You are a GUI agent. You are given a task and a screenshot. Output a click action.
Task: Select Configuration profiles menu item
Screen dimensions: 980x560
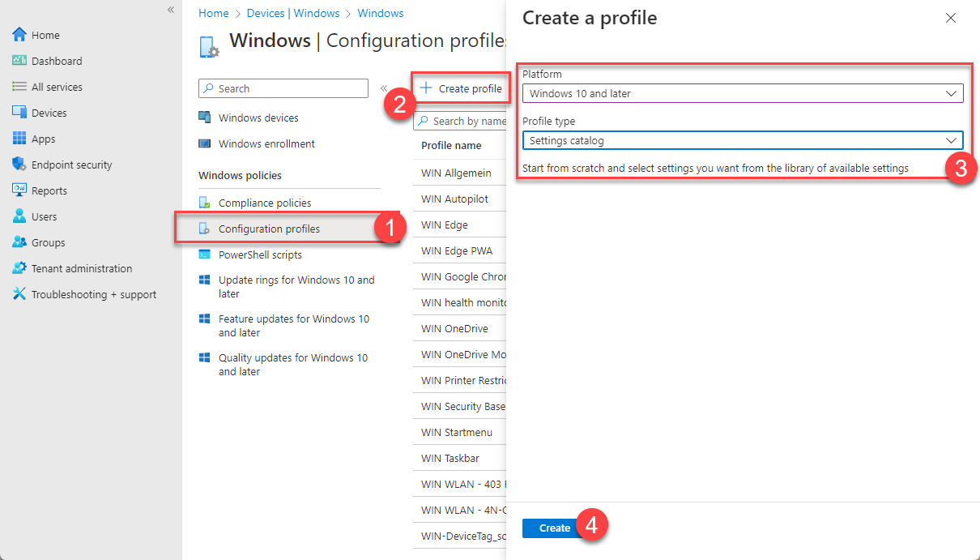point(269,229)
